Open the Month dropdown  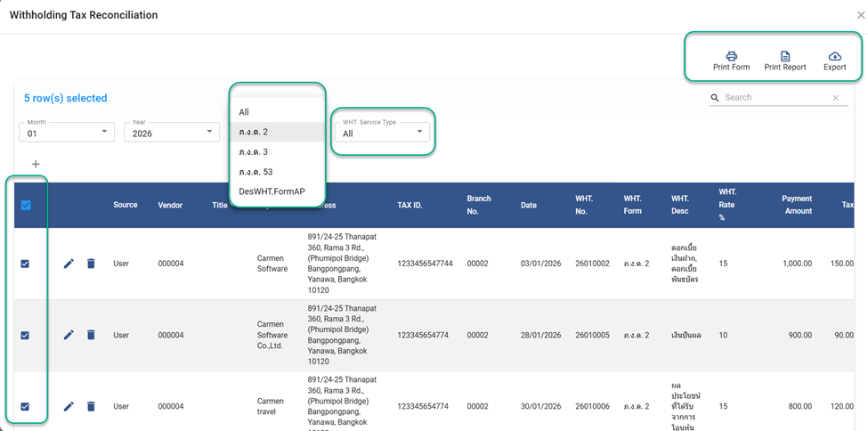[66, 133]
